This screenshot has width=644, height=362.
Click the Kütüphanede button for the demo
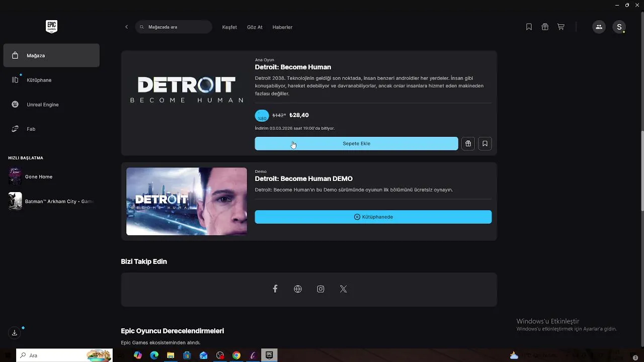[x=373, y=217]
